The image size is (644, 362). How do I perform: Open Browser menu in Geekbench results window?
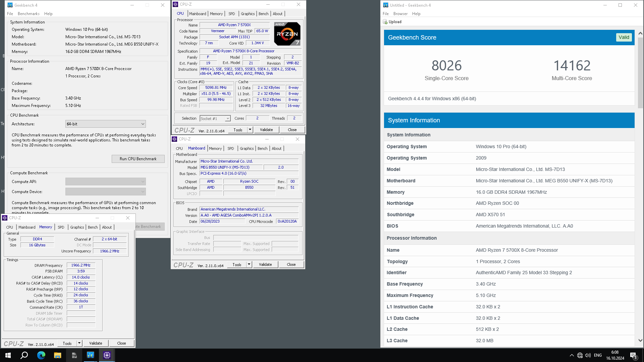(400, 14)
